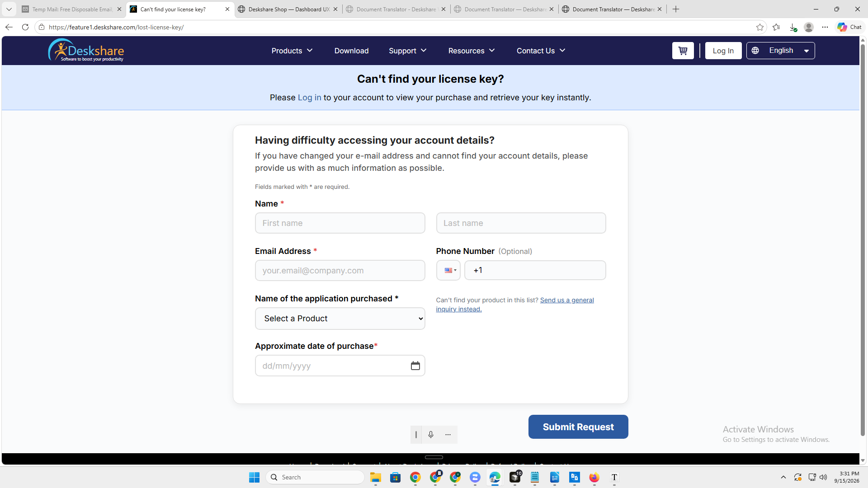Add this page to favorites star

[760, 27]
